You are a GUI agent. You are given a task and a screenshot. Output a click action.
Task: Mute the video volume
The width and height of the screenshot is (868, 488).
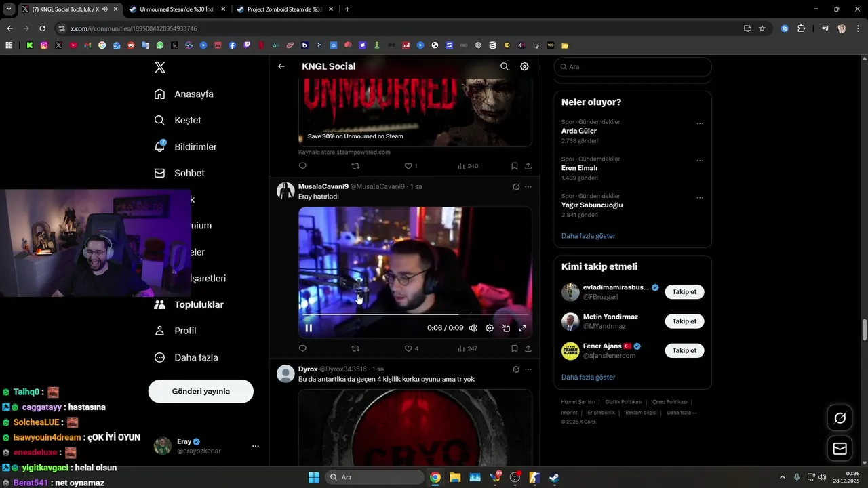pyautogui.click(x=473, y=328)
